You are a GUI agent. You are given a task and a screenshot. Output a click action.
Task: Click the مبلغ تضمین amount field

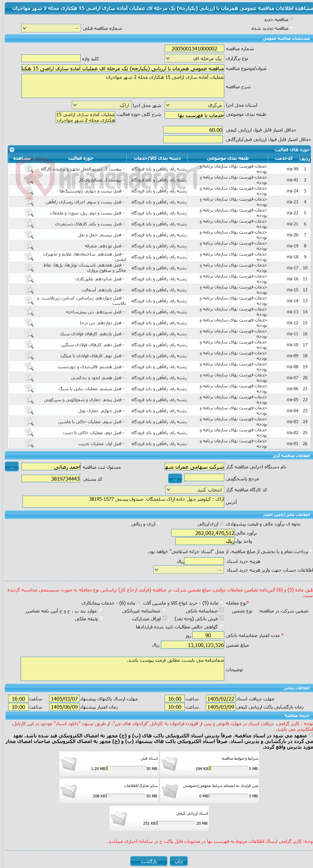193,645
